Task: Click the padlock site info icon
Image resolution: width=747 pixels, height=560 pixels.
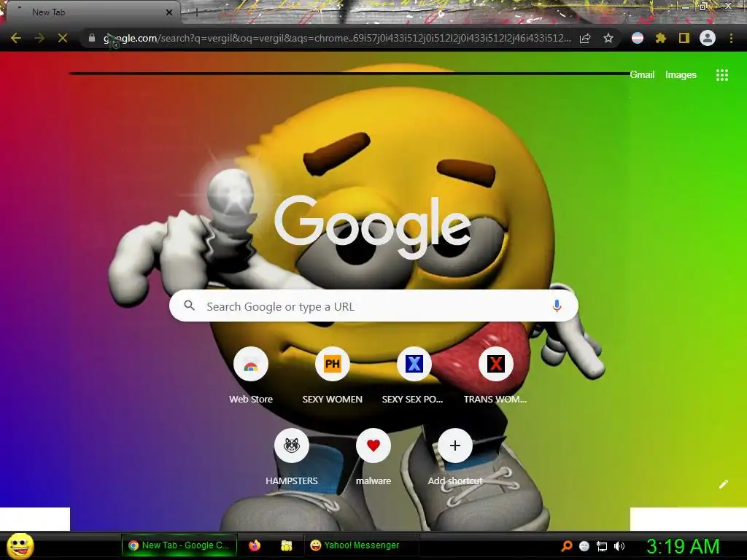Action: click(x=92, y=38)
